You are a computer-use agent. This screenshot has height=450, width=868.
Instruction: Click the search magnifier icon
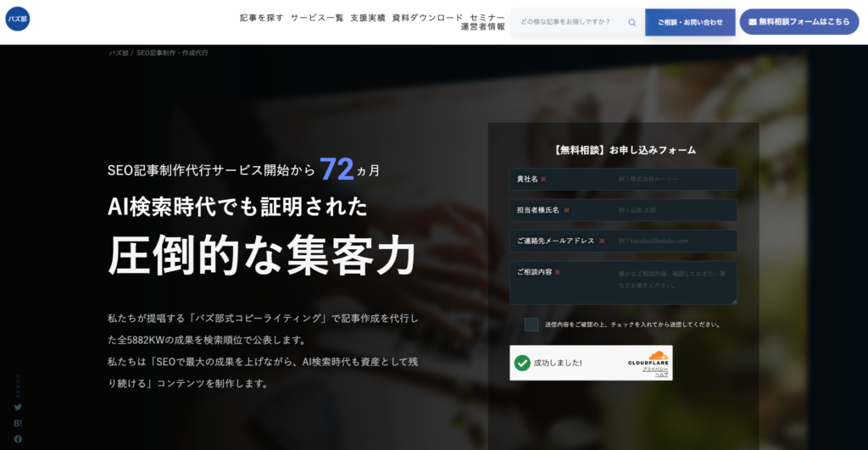632,23
